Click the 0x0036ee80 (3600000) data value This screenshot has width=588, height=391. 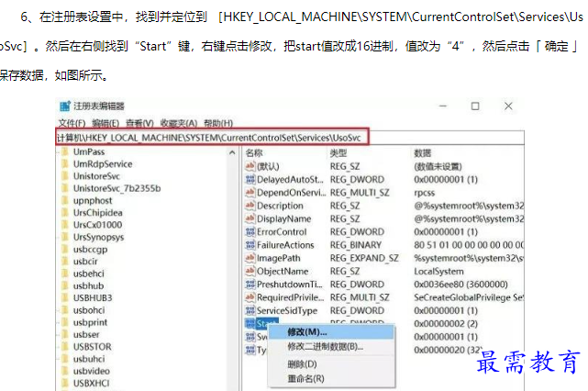460,285
